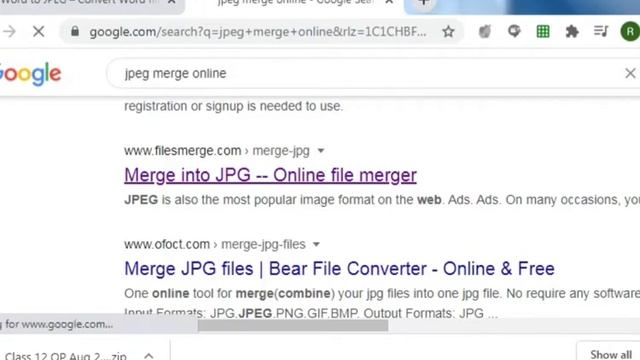Bookmark this page with the star icon
The image size is (640, 360).
pos(448,31)
